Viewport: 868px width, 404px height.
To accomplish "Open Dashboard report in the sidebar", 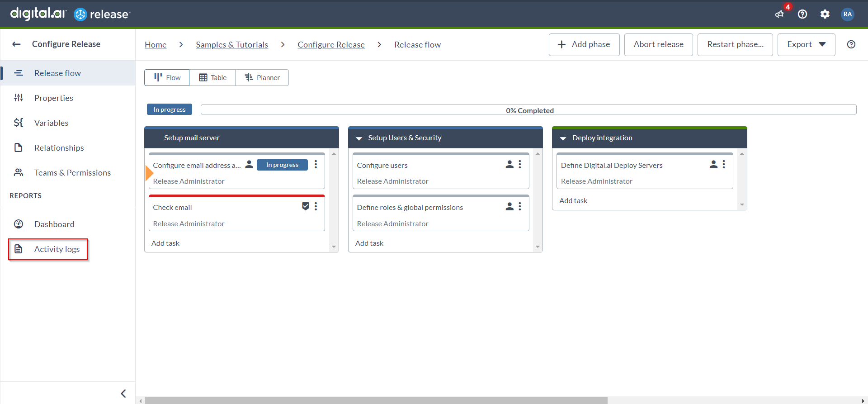I will (x=68, y=224).
